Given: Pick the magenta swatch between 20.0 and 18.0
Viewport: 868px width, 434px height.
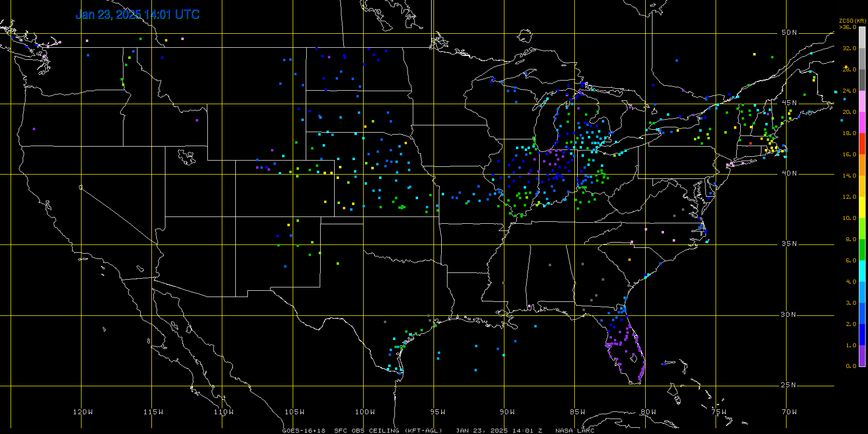Looking at the screenshot, I should (862, 122).
